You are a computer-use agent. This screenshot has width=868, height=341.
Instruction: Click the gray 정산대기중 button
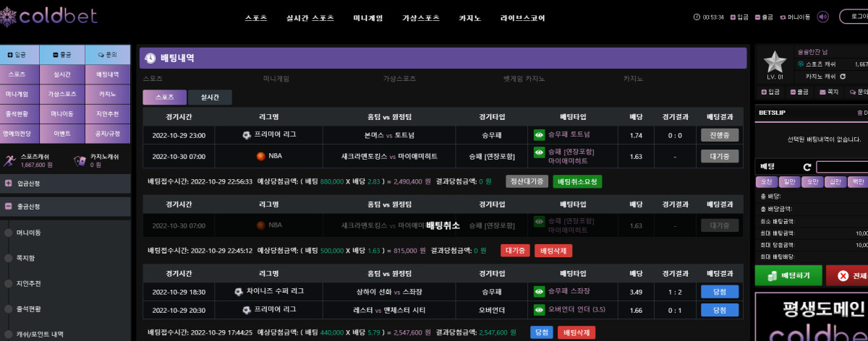tap(527, 181)
